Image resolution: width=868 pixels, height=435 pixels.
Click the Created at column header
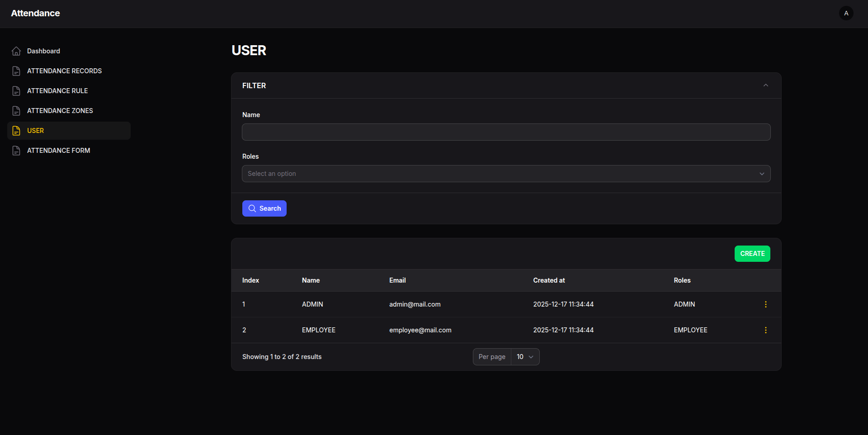click(x=549, y=280)
